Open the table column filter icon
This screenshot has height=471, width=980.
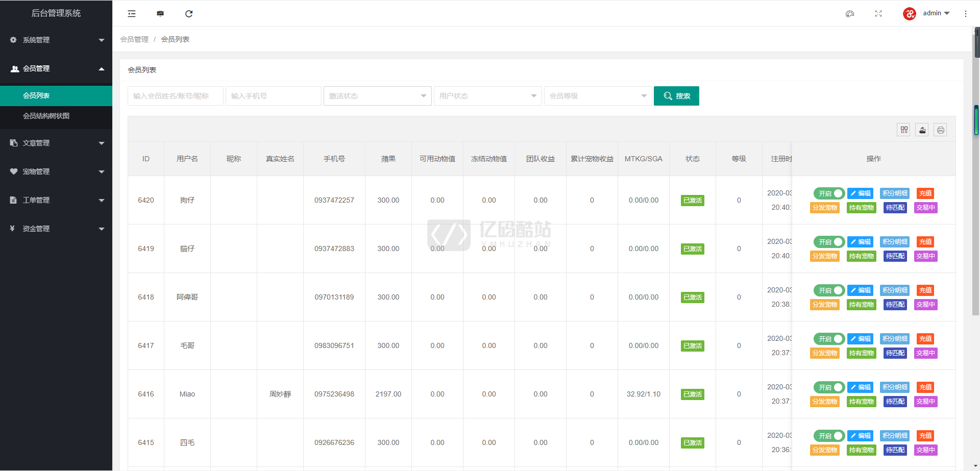pos(904,130)
